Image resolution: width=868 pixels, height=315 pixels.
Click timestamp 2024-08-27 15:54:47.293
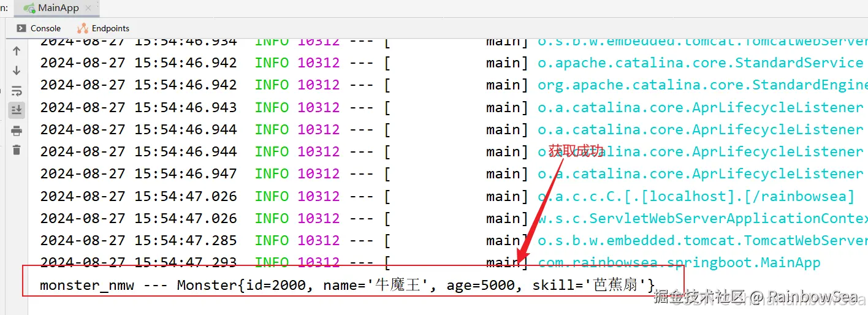[139, 262]
